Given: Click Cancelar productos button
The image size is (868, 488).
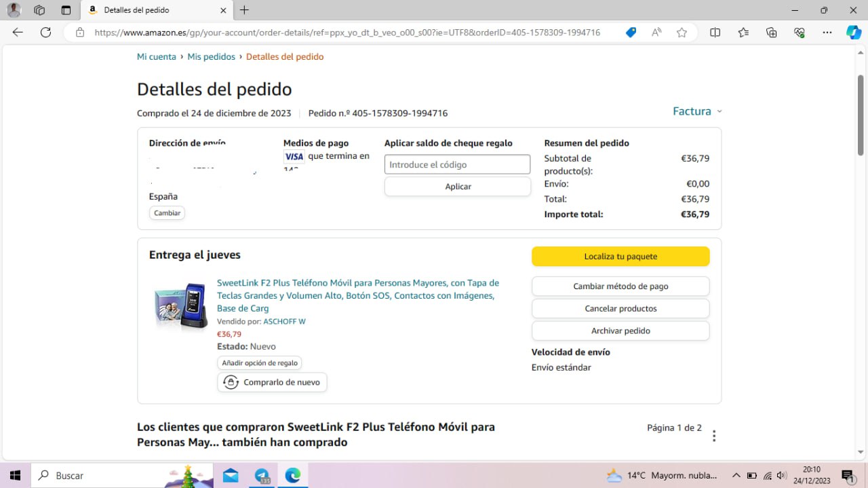Looking at the screenshot, I should coord(620,308).
